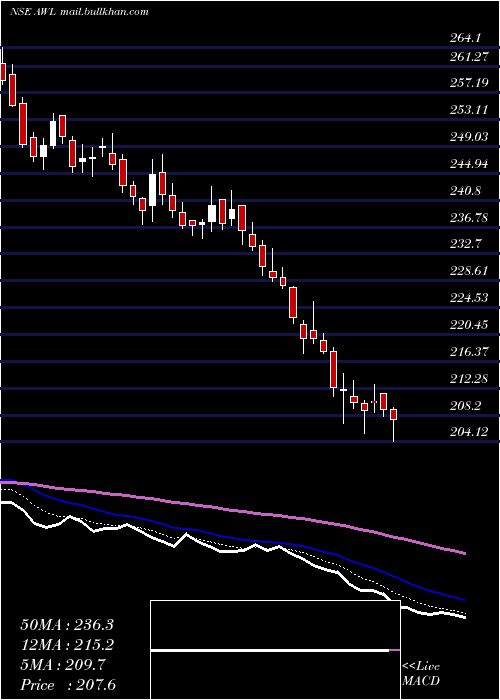The height and width of the screenshot is (700, 500).
Task: Click inside the MACD box panel
Action: click(275, 650)
